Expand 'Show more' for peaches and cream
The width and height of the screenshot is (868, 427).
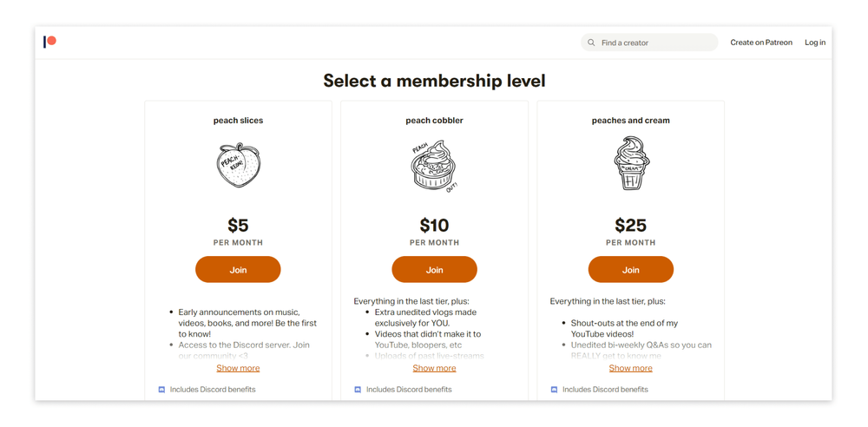631,368
